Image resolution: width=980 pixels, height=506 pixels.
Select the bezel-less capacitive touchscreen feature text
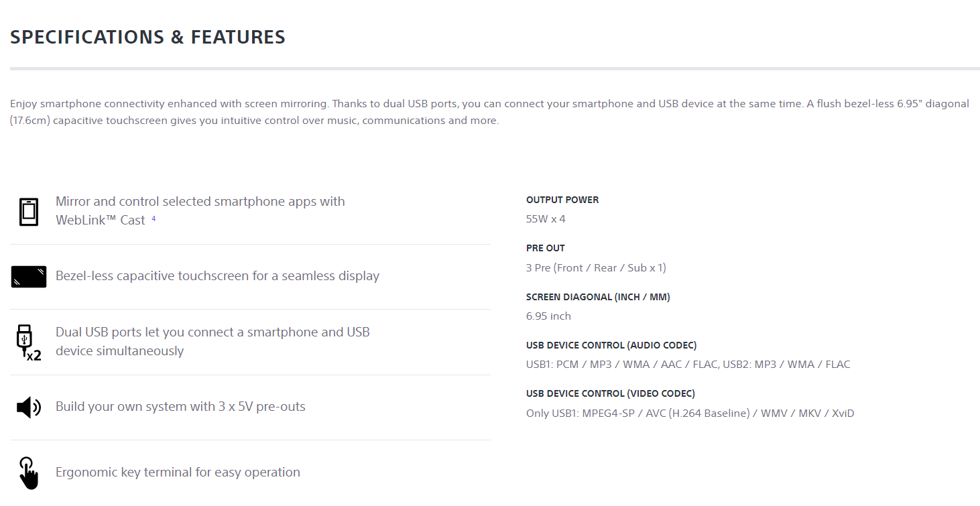point(217,276)
